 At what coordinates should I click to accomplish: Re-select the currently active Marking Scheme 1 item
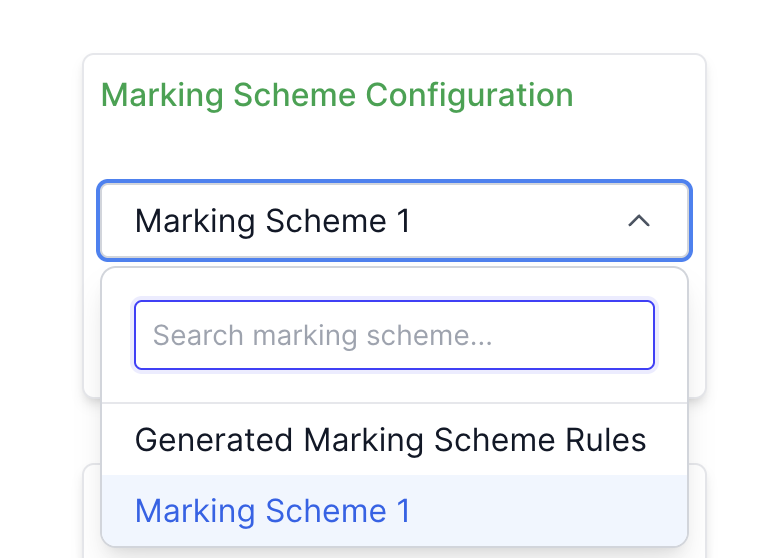[273, 511]
